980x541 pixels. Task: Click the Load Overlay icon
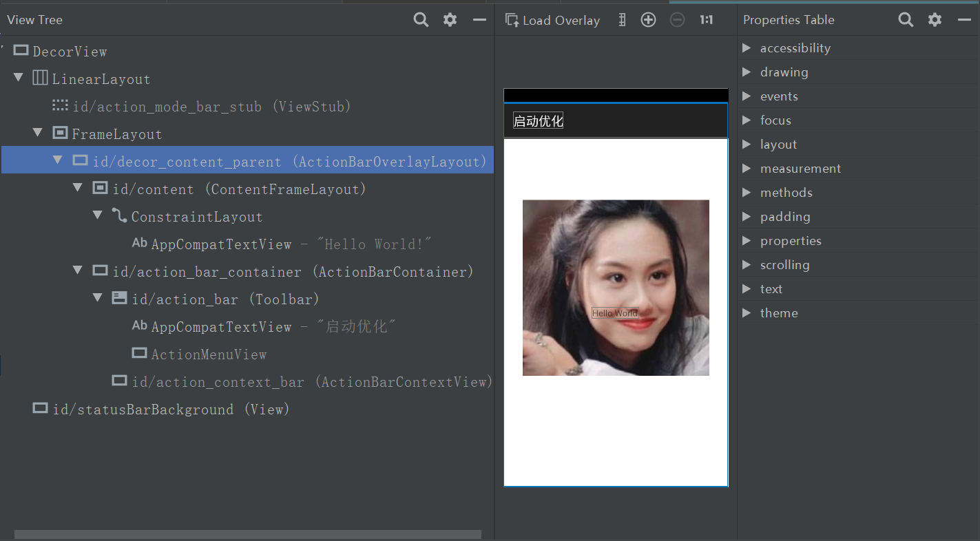[x=512, y=21]
